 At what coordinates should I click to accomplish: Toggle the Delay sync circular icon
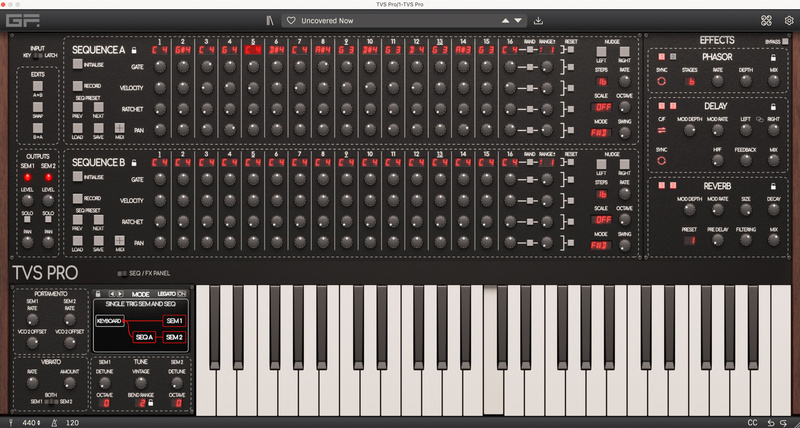point(662,161)
